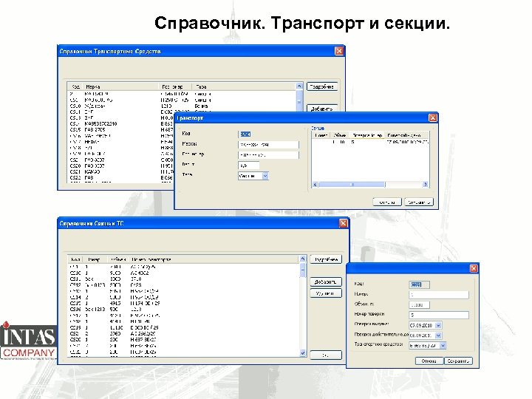Click Подробнее in Транспортные Средства window
This screenshot has height=399, width=532.
click(x=322, y=86)
